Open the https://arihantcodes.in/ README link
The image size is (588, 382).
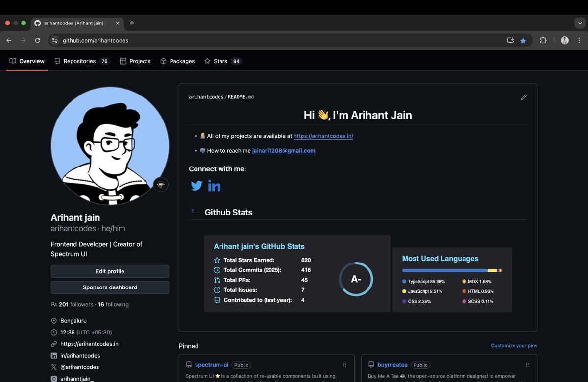point(323,136)
